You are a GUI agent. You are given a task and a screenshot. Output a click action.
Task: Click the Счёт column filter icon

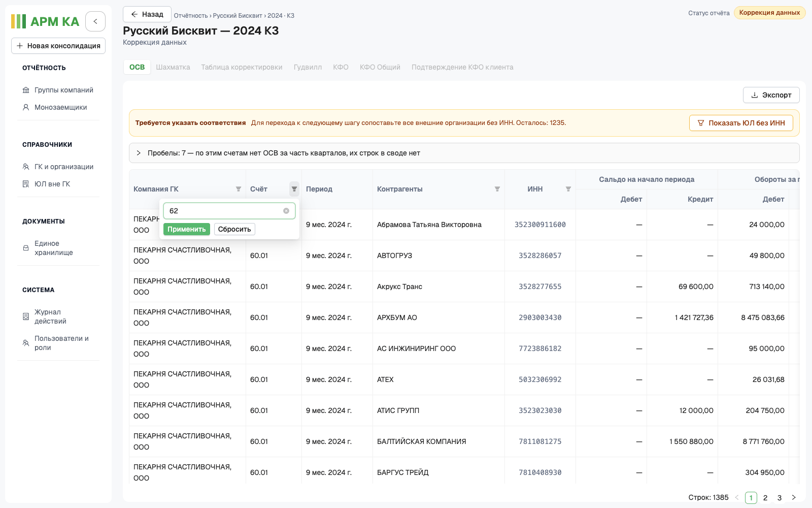coord(294,189)
